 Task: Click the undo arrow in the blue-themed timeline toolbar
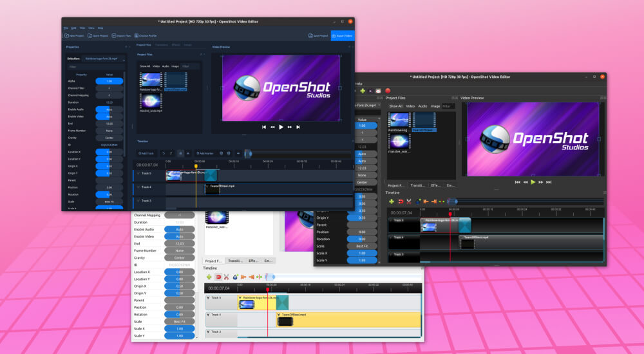point(164,153)
